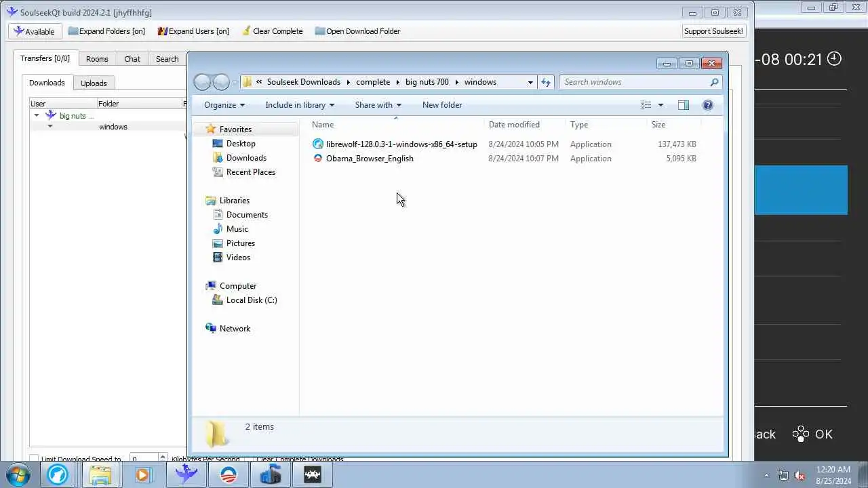Open Local Disk (C:)
This screenshot has height=488, width=868.
(x=251, y=300)
